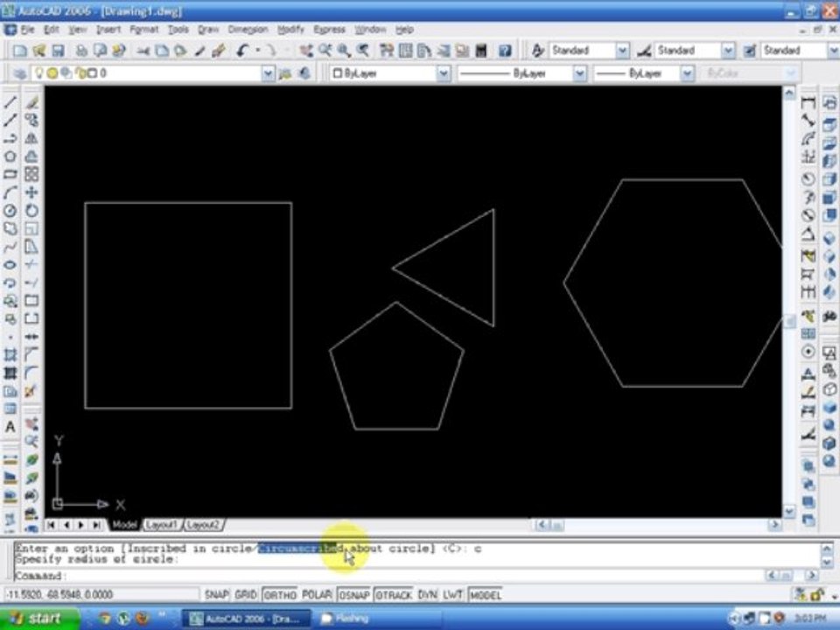Click the drawing area scroll down arrow

788,511
